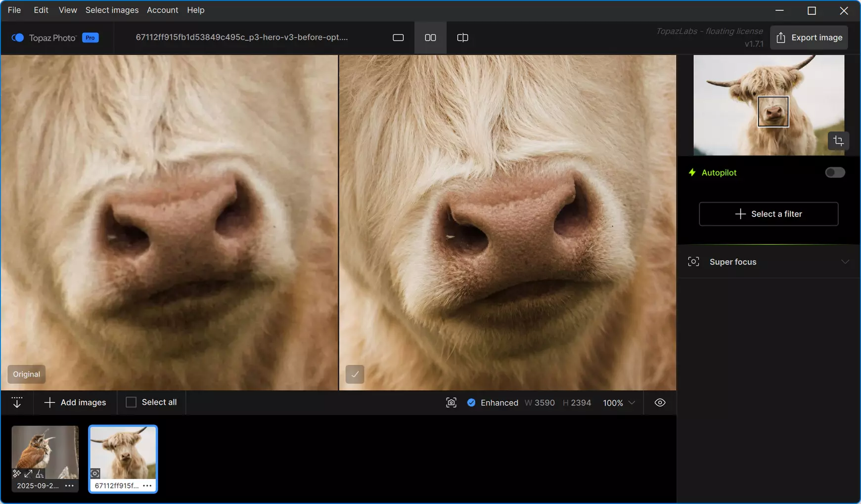Click Select a filter button
861x504 pixels.
point(769,214)
